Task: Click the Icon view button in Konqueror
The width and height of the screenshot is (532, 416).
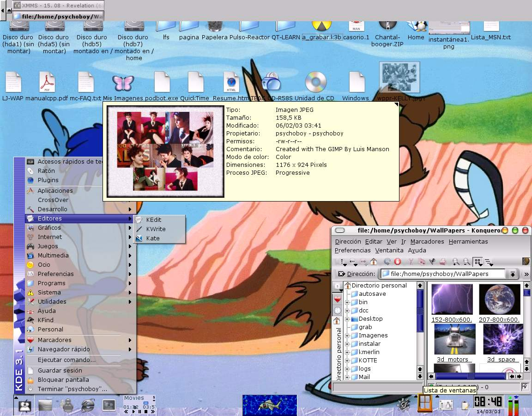Action: [x=478, y=262]
